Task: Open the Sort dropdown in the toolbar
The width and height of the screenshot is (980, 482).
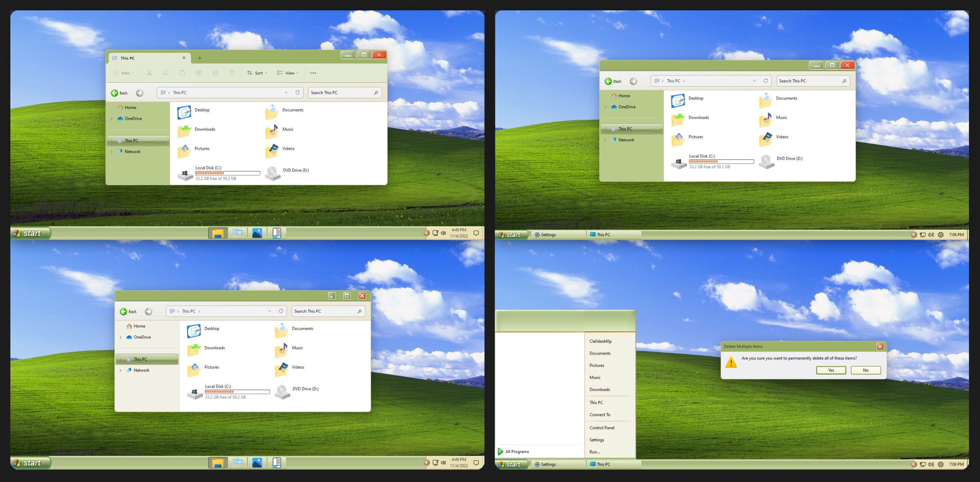Action: click(x=257, y=73)
